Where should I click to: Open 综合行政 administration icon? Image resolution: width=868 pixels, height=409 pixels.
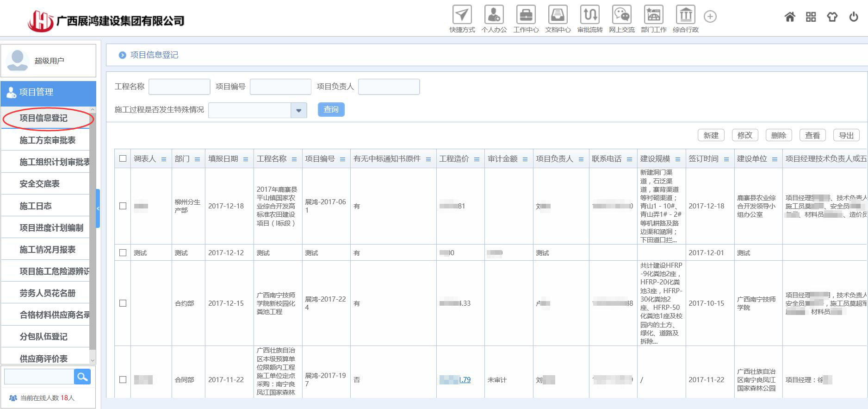685,15
